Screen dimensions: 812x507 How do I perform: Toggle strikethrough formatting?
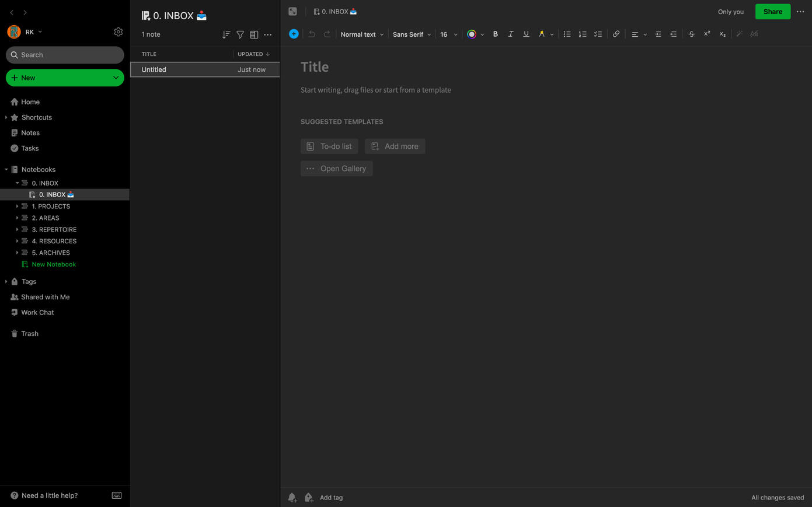click(x=691, y=34)
